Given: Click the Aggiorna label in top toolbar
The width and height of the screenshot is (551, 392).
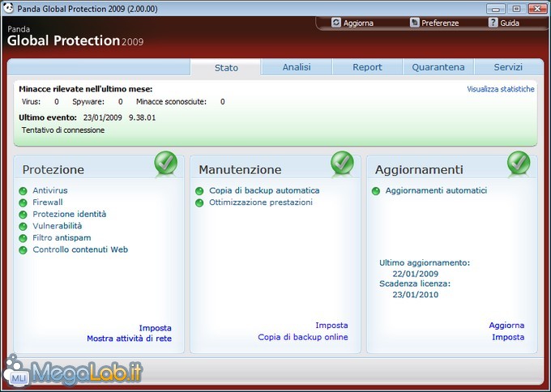Looking at the screenshot, I should coord(358,23).
